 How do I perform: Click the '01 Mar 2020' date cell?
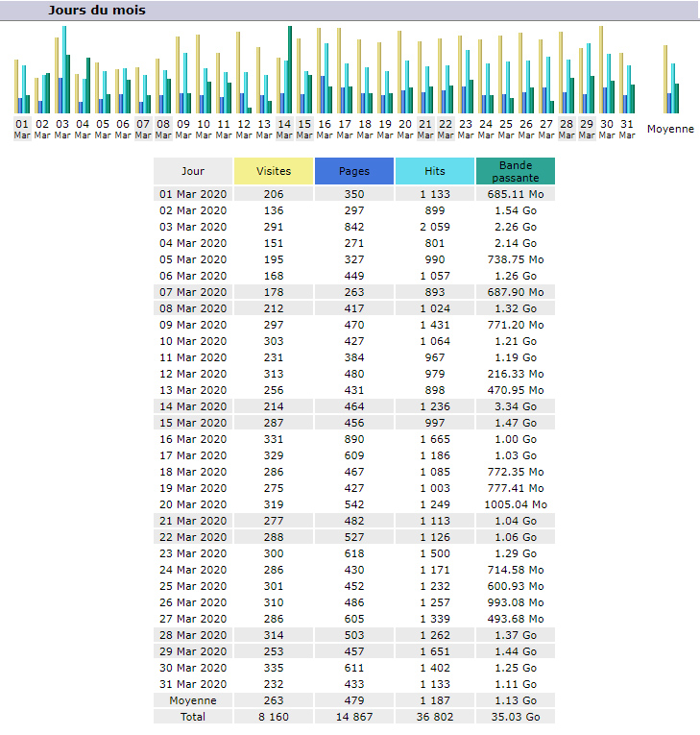193,194
